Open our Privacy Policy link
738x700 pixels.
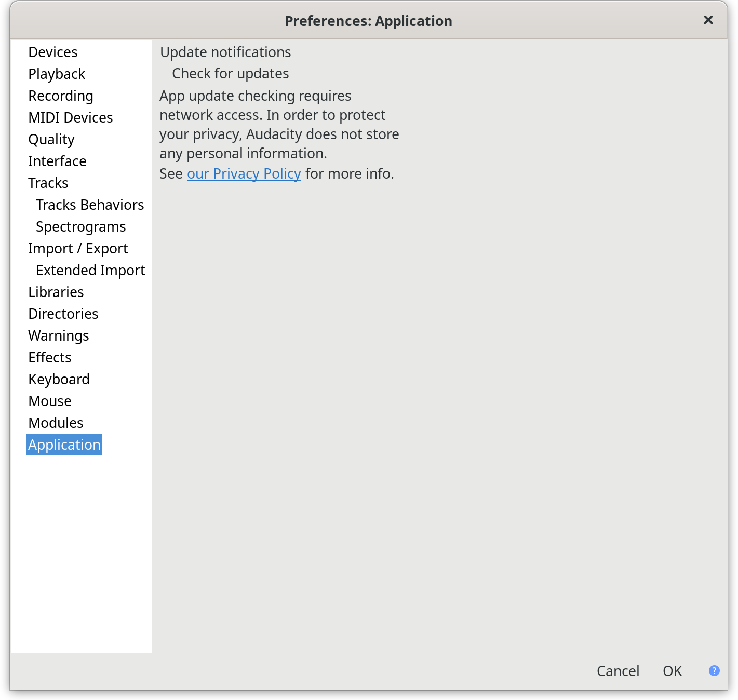pyautogui.click(x=244, y=173)
